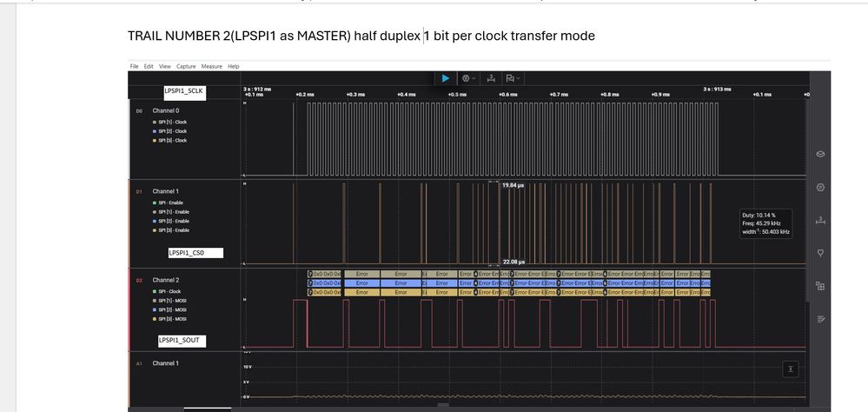Viewport: 868px width, 412px height.
Task: Select the Channel 2 label
Action: pyautogui.click(x=165, y=280)
